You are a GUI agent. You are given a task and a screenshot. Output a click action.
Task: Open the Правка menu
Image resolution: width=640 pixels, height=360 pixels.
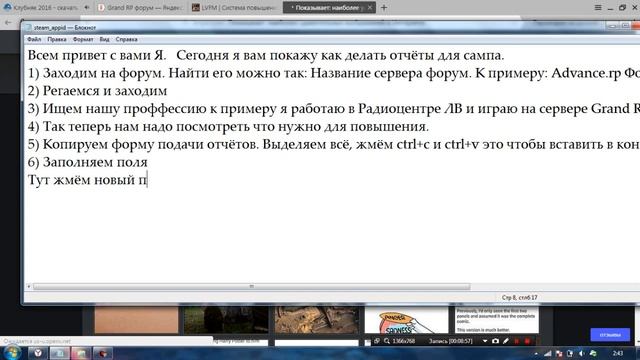point(57,40)
